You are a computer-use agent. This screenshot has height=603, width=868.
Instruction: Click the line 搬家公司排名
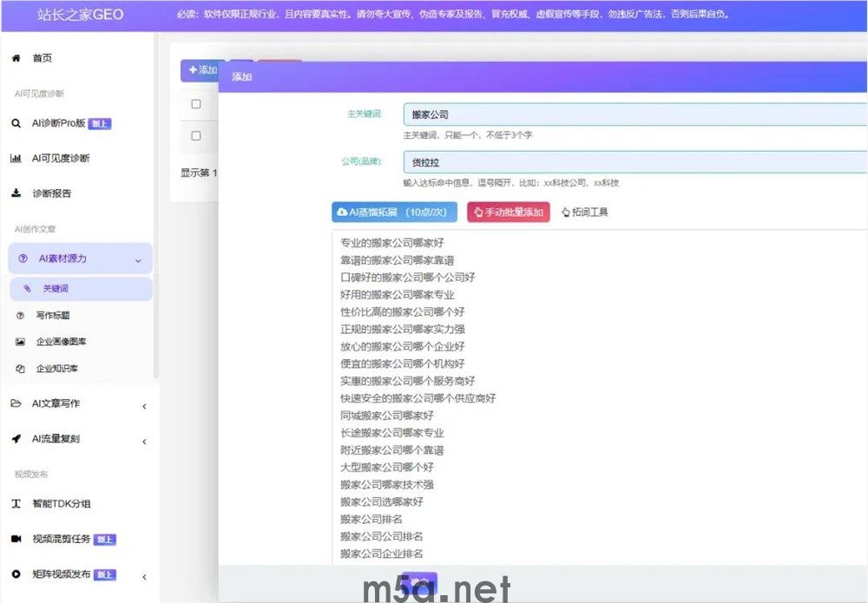[x=371, y=519]
